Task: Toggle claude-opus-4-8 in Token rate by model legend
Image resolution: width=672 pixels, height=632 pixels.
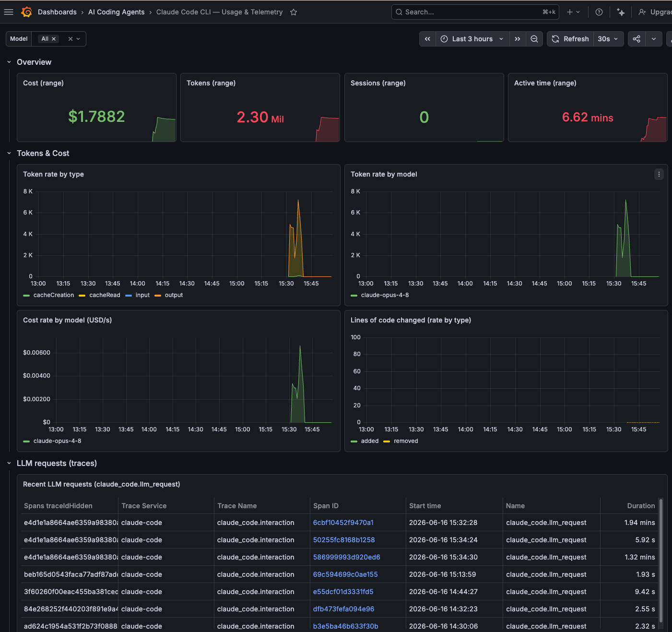Action: [x=385, y=295]
